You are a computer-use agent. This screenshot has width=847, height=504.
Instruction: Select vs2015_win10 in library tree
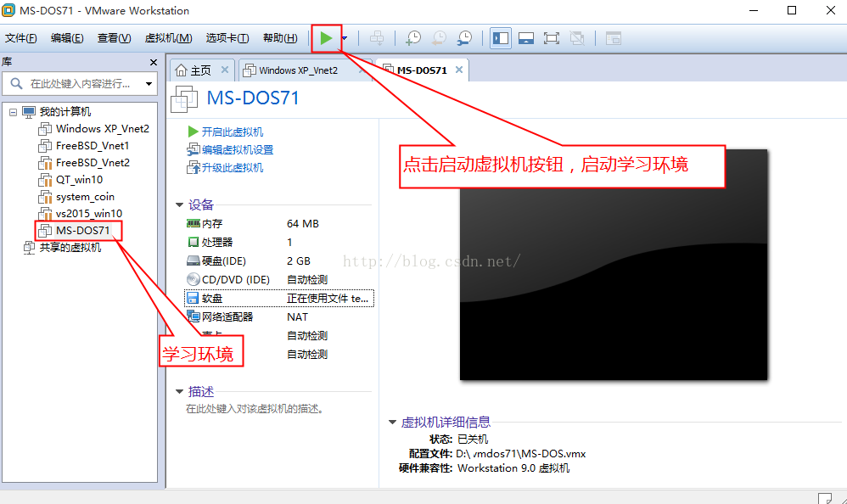click(89, 213)
